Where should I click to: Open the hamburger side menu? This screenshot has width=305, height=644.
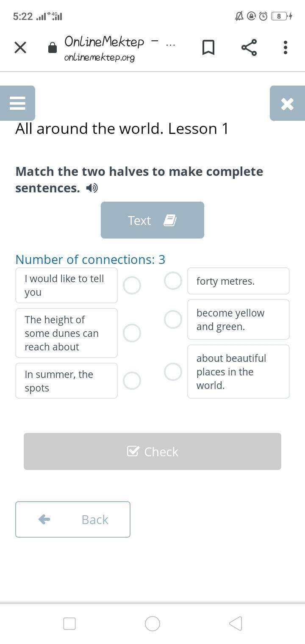[17, 103]
